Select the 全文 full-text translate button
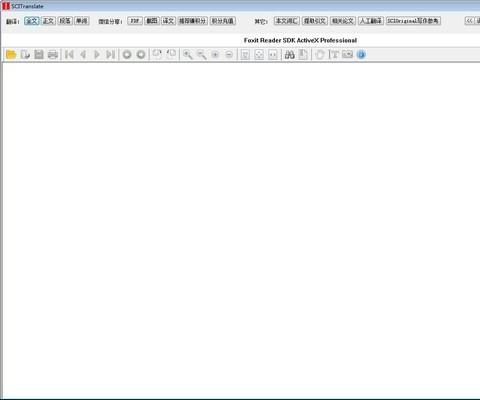The image size is (480, 400). tap(32, 21)
